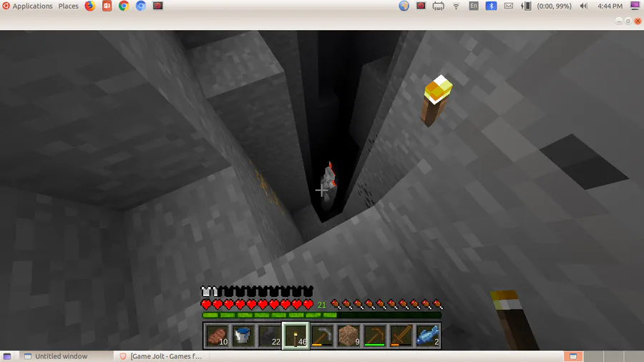Open the Wi-Fi network indicator
This screenshot has width=644, height=362.
click(x=456, y=6)
